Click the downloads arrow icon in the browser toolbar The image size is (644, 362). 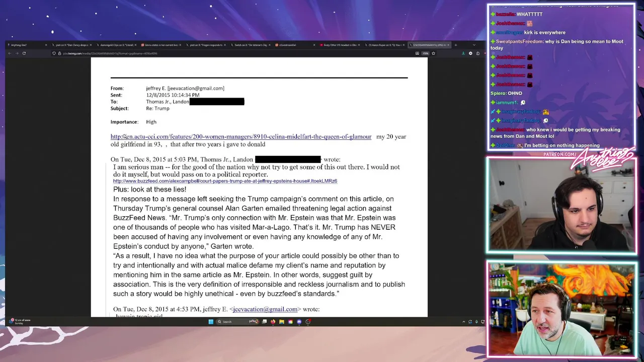point(463,53)
